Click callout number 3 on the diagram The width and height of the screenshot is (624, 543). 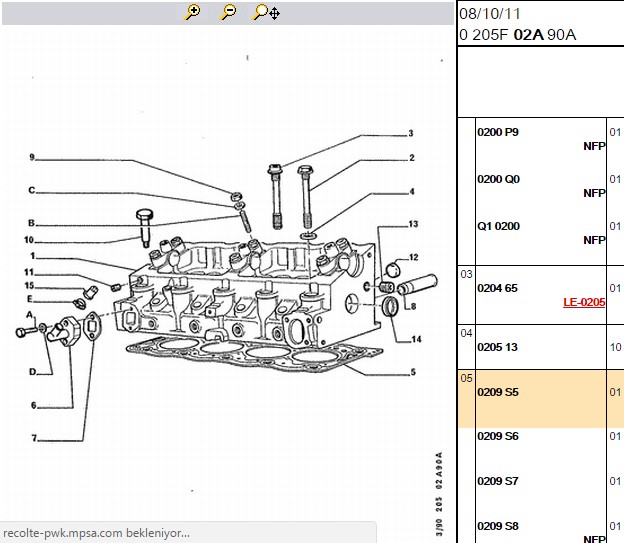pyautogui.click(x=411, y=133)
